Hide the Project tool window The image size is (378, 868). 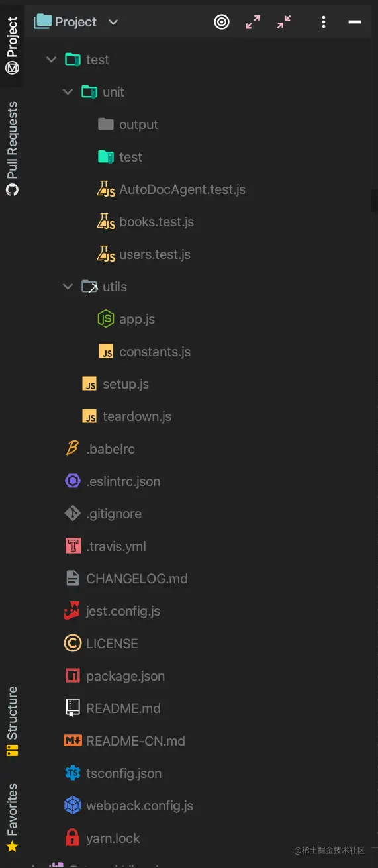click(355, 22)
